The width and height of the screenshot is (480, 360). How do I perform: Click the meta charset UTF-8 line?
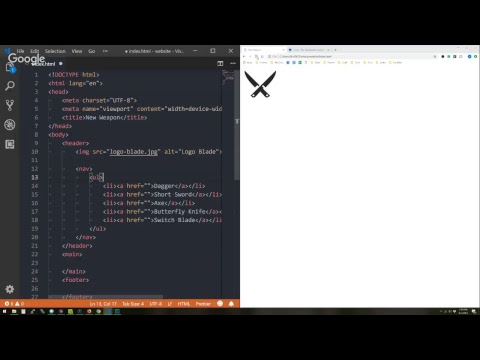(x=99, y=100)
